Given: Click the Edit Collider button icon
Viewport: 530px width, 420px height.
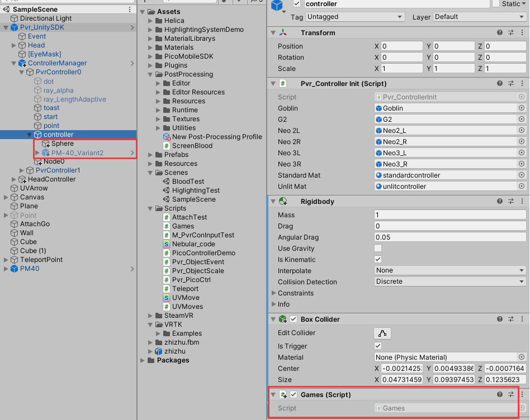Looking at the screenshot, I should (x=382, y=333).
